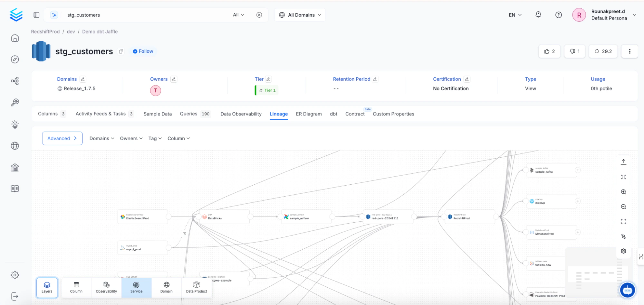644x305 pixels.
Task: Zoom out on the lineage canvas
Action: [x=624, y=207]
